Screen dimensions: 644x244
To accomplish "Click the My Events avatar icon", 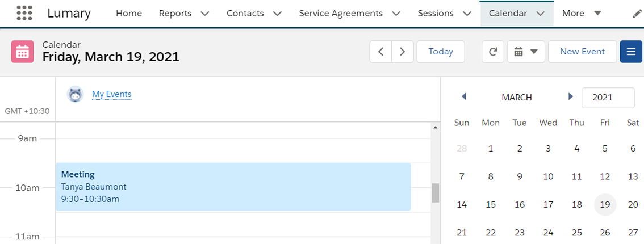I will click(75, 95).
